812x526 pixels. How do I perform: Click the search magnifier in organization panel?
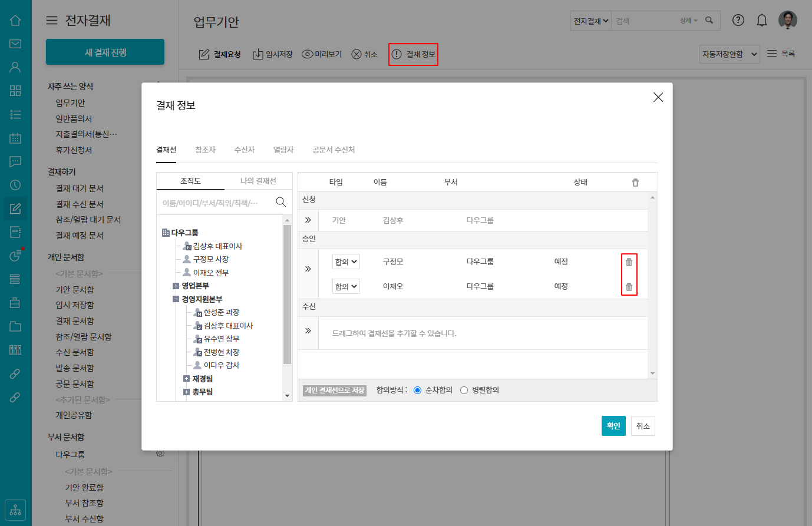point(280,202)
